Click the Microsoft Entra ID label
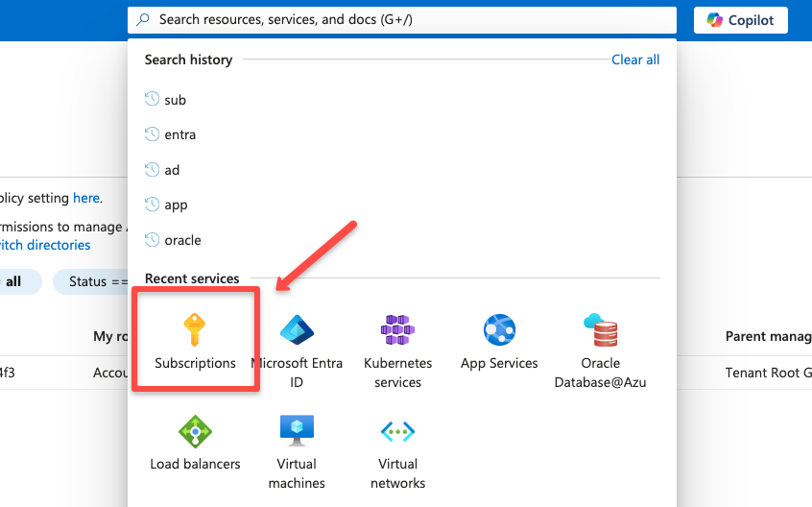Image resolution: width=812 pixels, height=507 pixels. click(x=298, y=373)
